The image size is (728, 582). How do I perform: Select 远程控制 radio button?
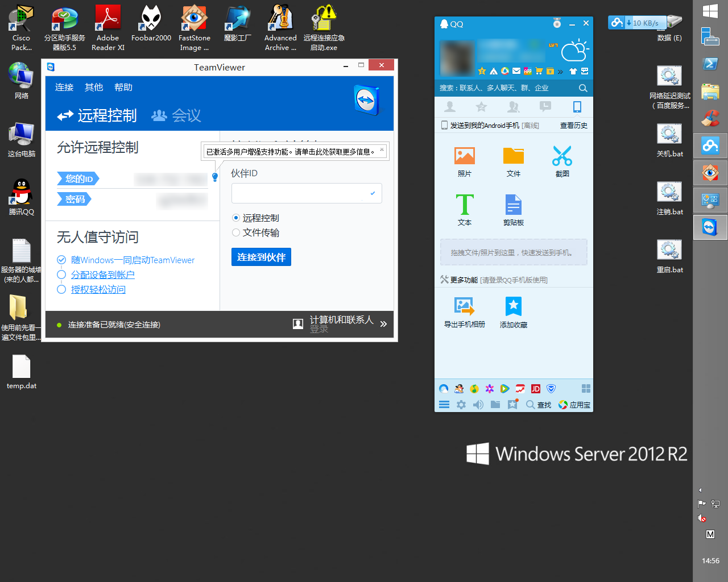[236, 218]
